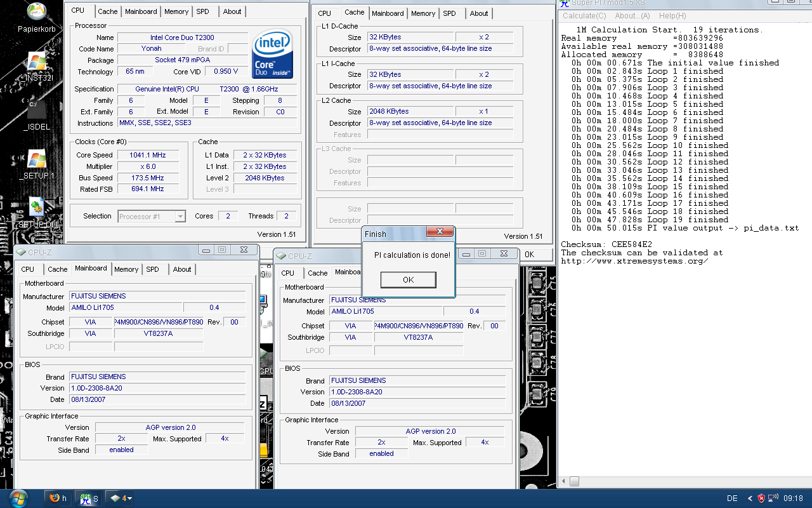Open About tab in bottom-left CPU-Z window
Viewport: 812px width, 508px height.
[182, 269]
